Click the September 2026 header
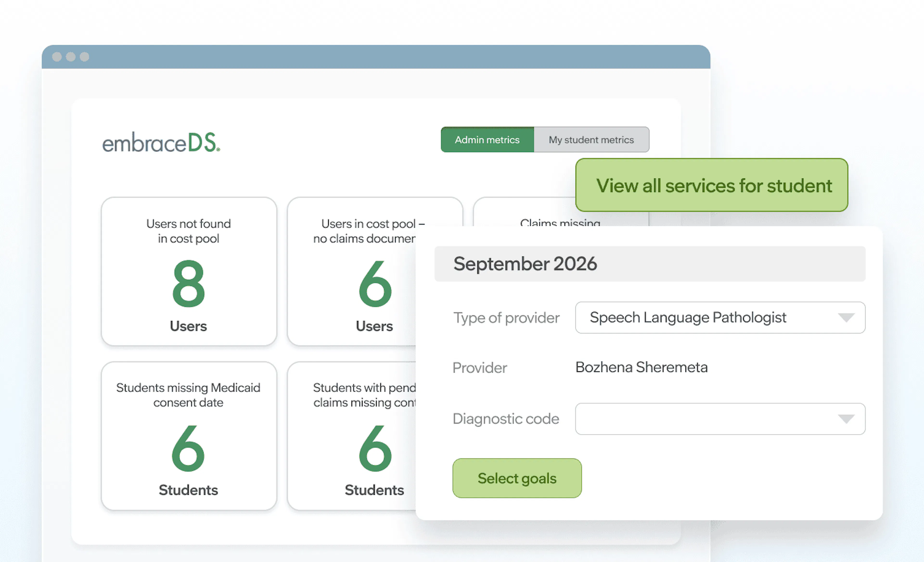Image resolution: width=924 pixels, height=562 pixels. point(650,264)
